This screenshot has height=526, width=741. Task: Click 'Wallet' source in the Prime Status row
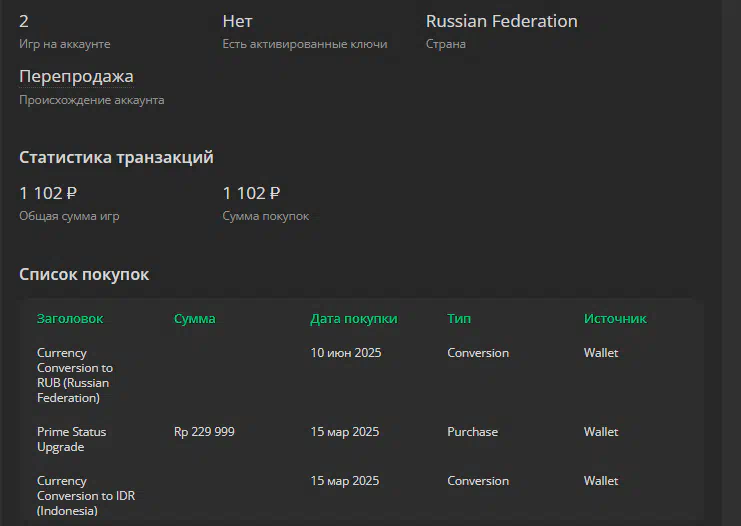tap(601, 432)
